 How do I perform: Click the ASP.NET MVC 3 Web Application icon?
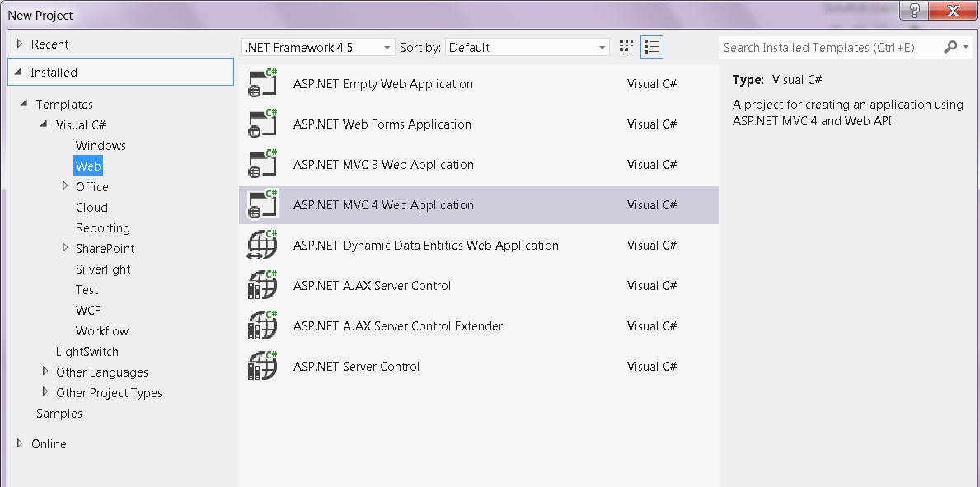tap(262, 165)
